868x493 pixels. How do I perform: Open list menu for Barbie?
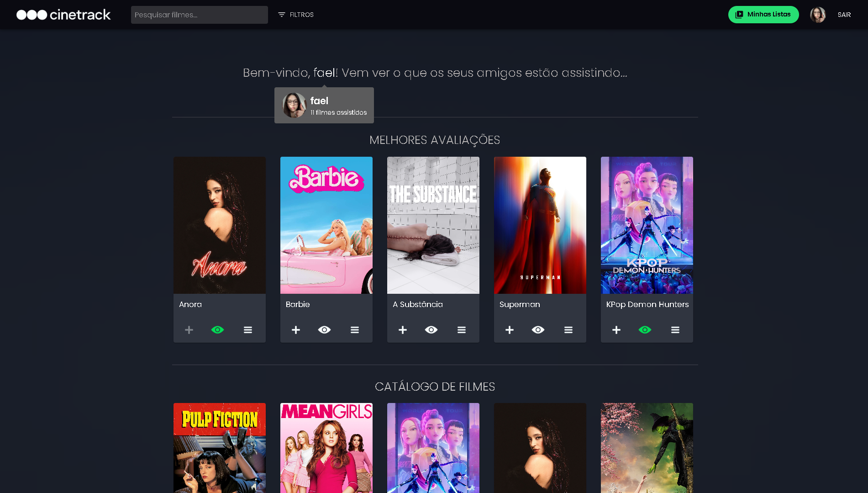pos(355,330)
